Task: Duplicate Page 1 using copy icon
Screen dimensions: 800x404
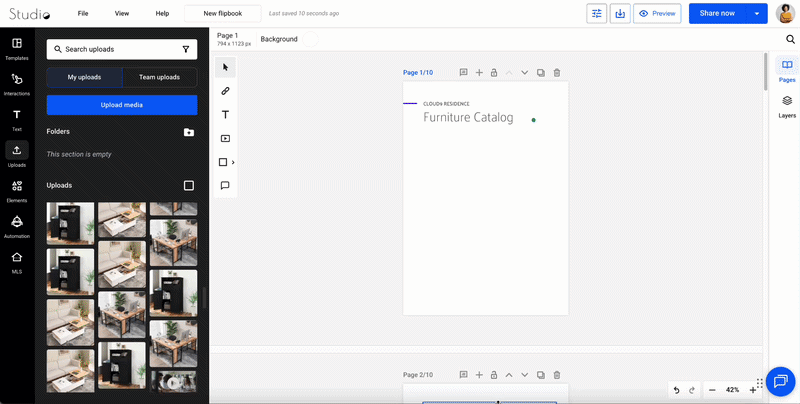Action: coord(541,73)
